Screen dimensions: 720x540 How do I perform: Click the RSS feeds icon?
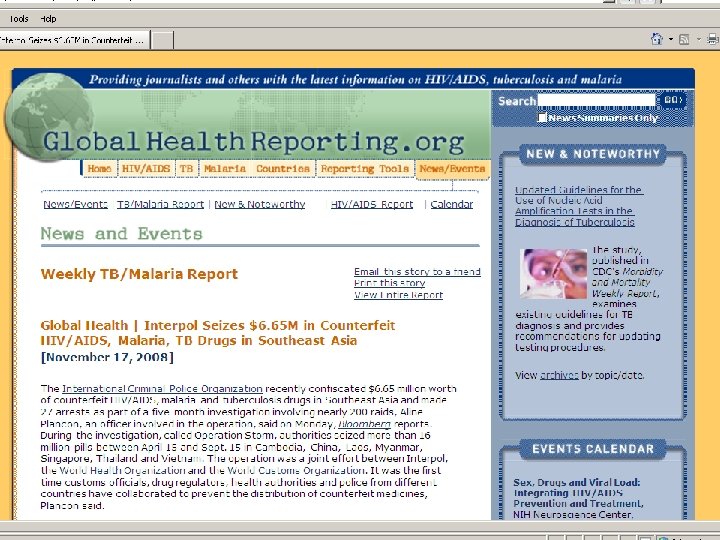684,39
